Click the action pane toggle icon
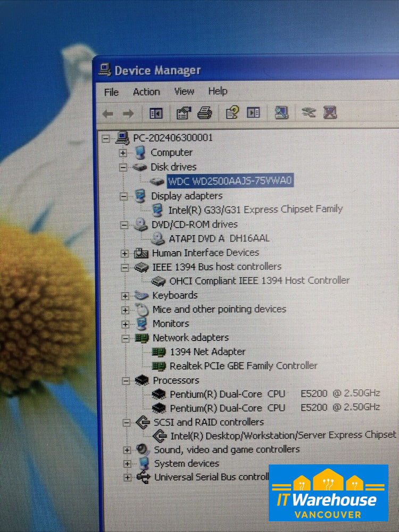Viewport: 399px width, 532px height. click(x=253, y=112)
